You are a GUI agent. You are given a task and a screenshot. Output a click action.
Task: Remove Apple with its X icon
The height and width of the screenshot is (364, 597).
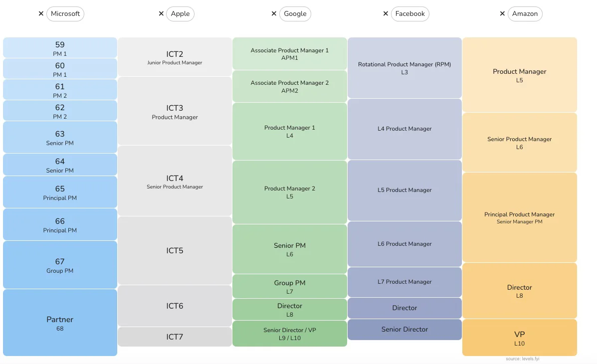161,14
